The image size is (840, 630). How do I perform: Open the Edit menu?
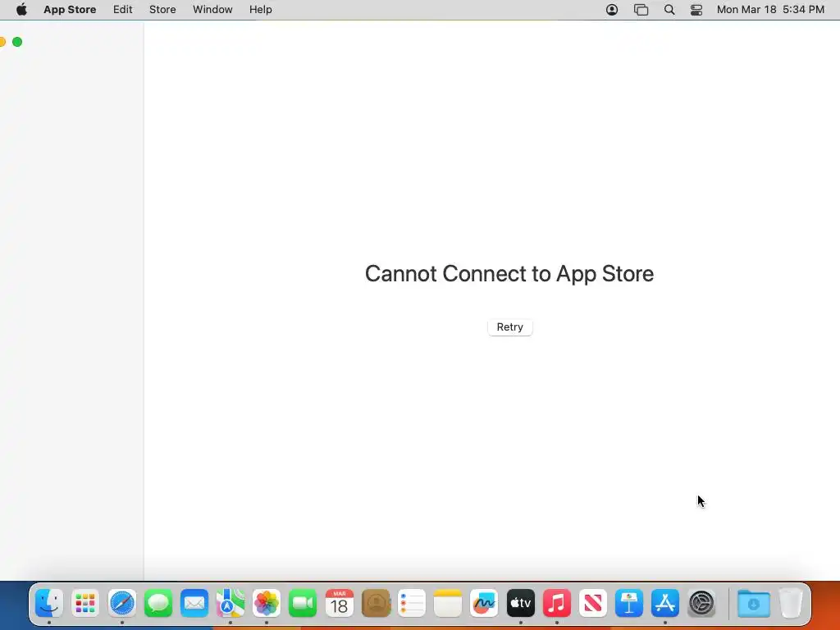123,10
